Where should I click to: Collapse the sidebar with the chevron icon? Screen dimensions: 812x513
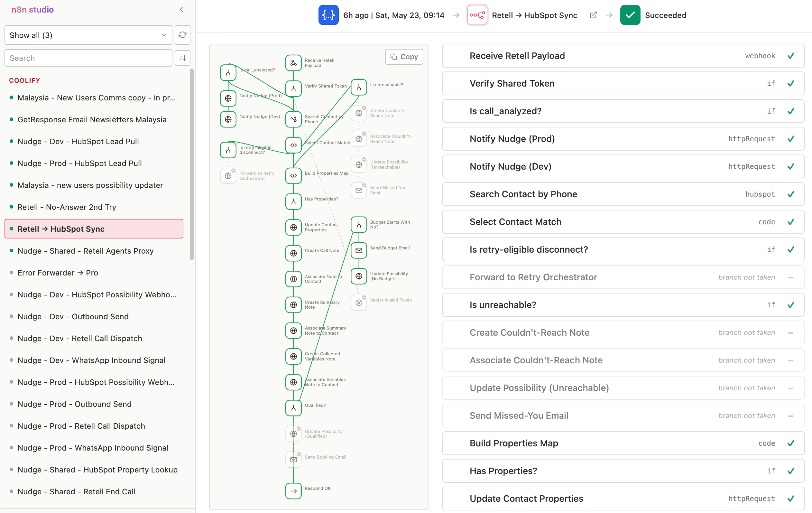[x=181, y=9]
